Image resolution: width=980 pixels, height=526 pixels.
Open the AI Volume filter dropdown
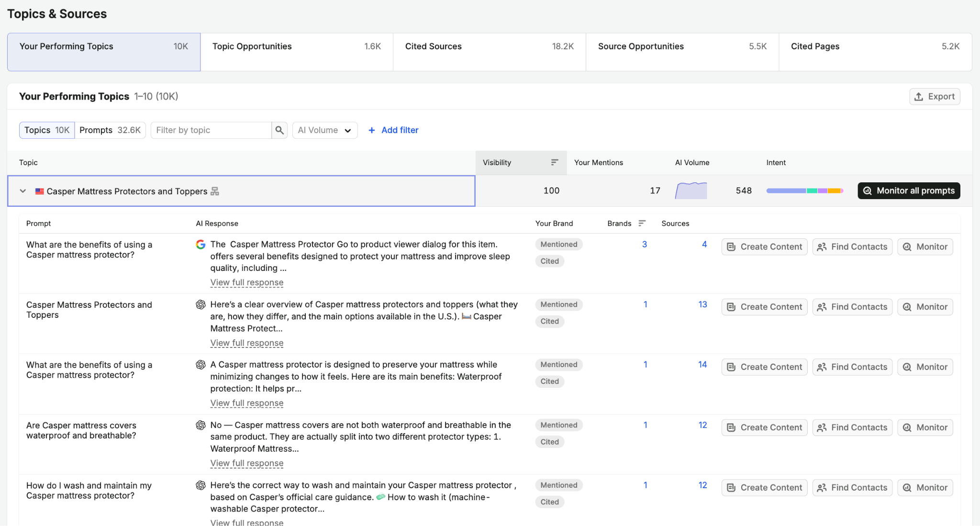[x=325, y=130]
